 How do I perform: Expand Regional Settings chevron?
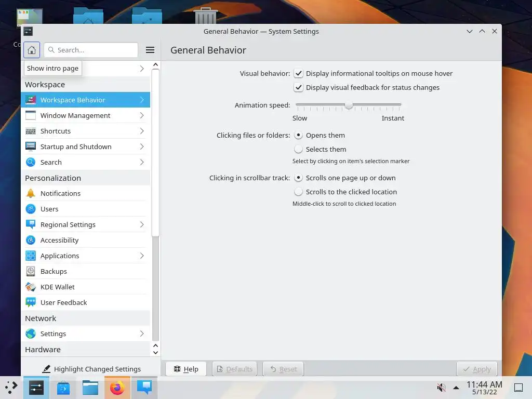(x=142, y=224)
